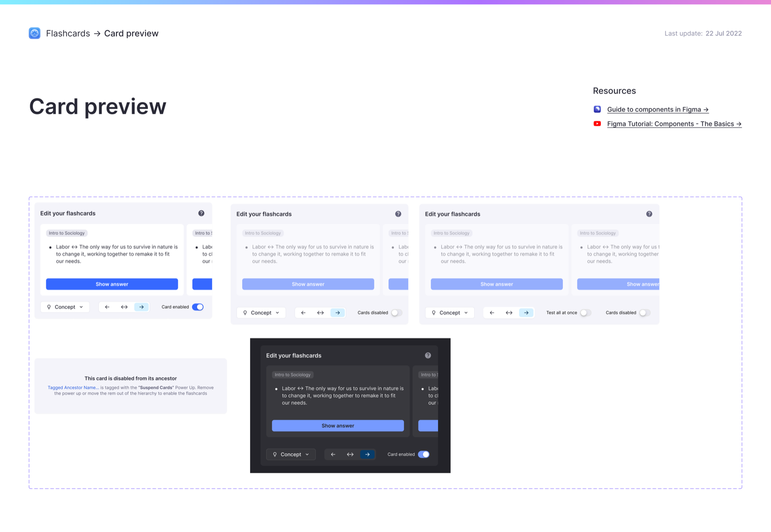
Task: Toggle Cards disabled switch in middle panel
Action: pos(396,313)
